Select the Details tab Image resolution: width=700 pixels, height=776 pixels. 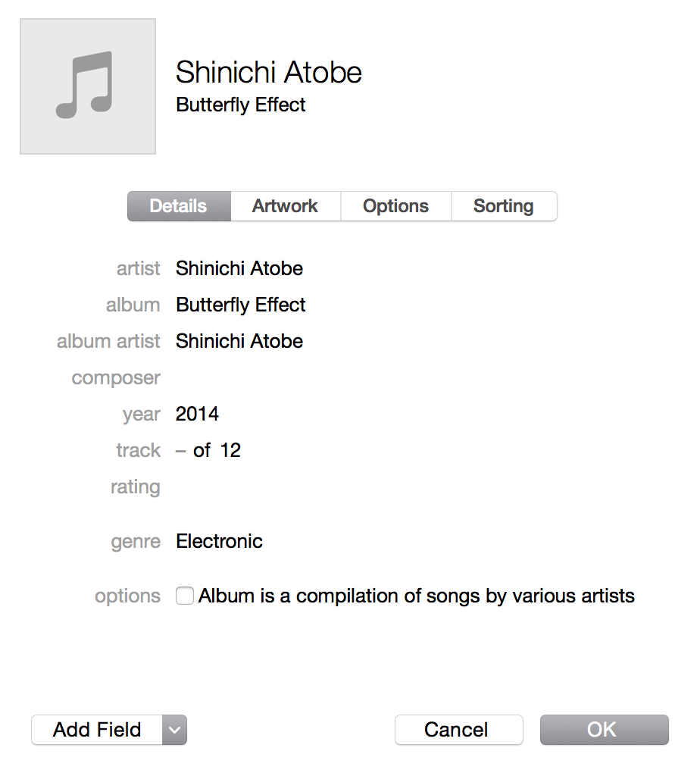tap(179, 206)
